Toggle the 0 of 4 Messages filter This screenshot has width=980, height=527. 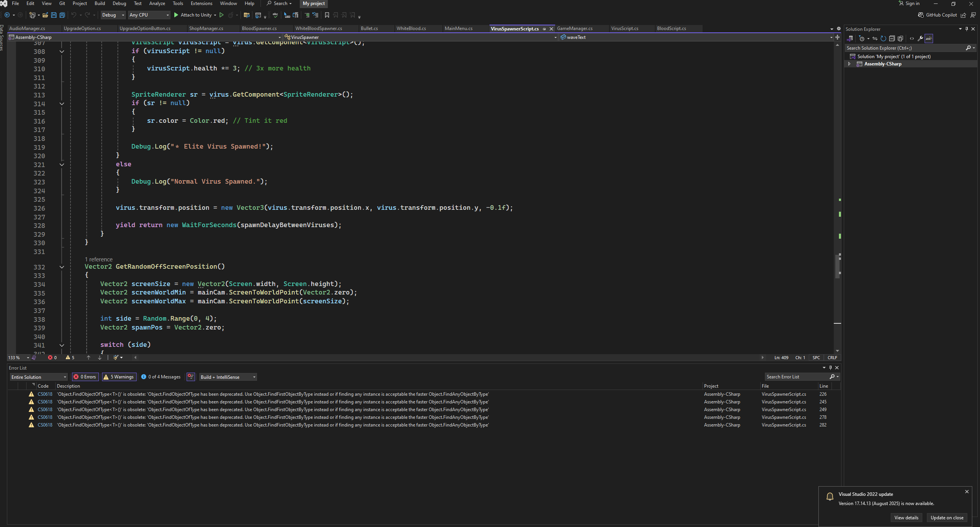coord(161,377)
